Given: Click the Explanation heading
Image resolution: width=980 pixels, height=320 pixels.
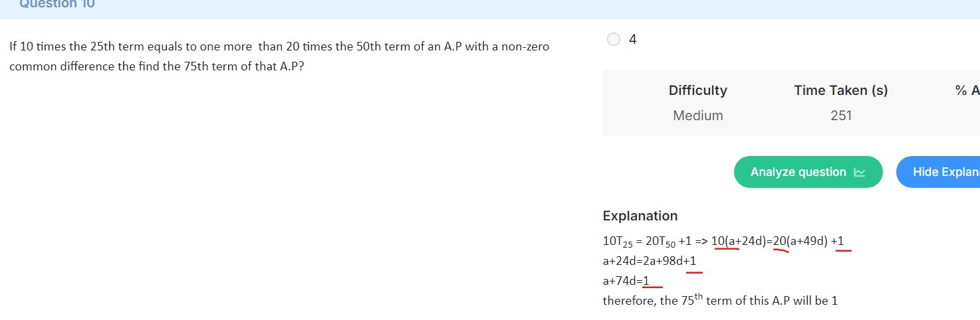Looking at the screenshot, I should pyautogui.click(x=640, y=216).
